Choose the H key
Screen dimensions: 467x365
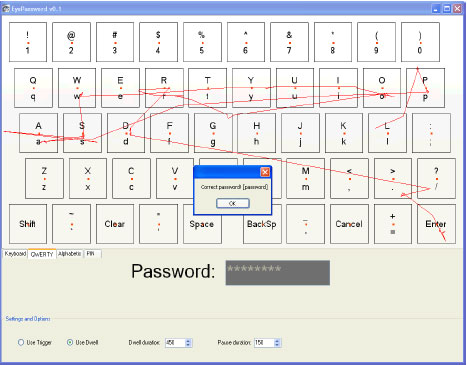(257, 133)
